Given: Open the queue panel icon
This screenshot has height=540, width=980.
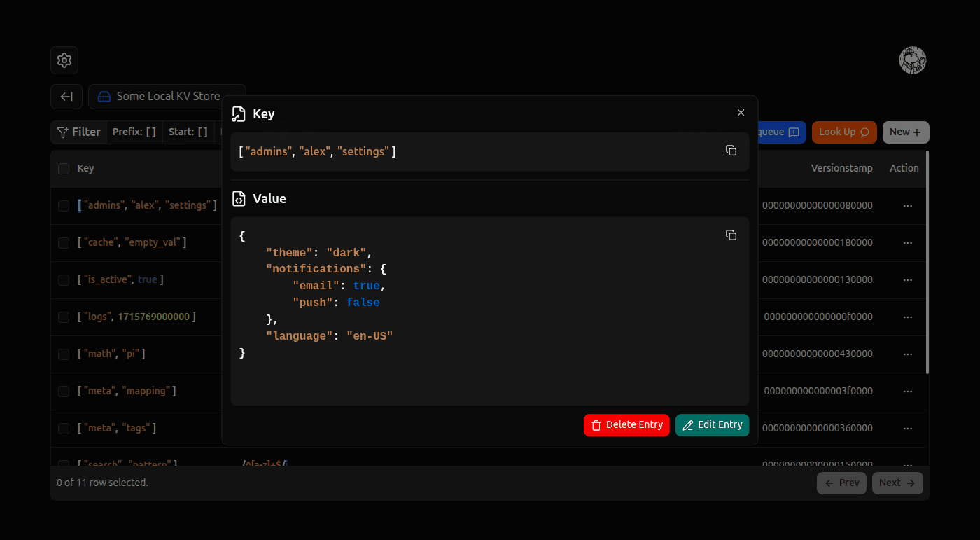Looking at the screenshot, I should (792, 132).
